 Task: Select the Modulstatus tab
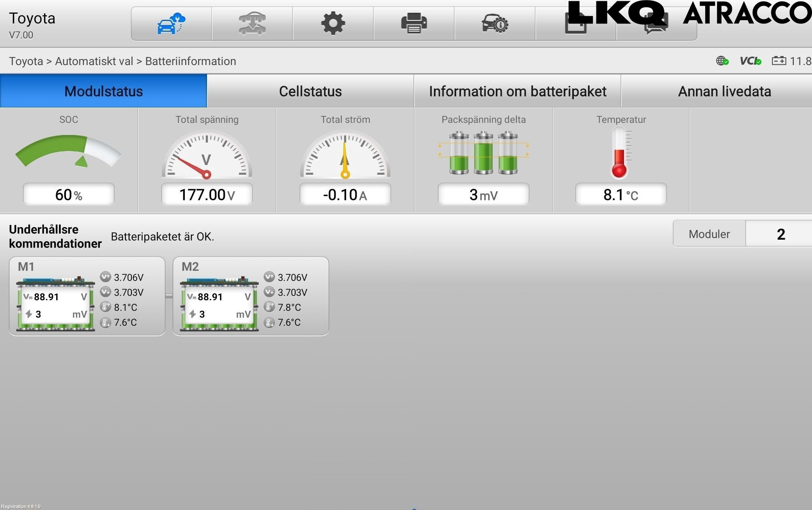104,91
